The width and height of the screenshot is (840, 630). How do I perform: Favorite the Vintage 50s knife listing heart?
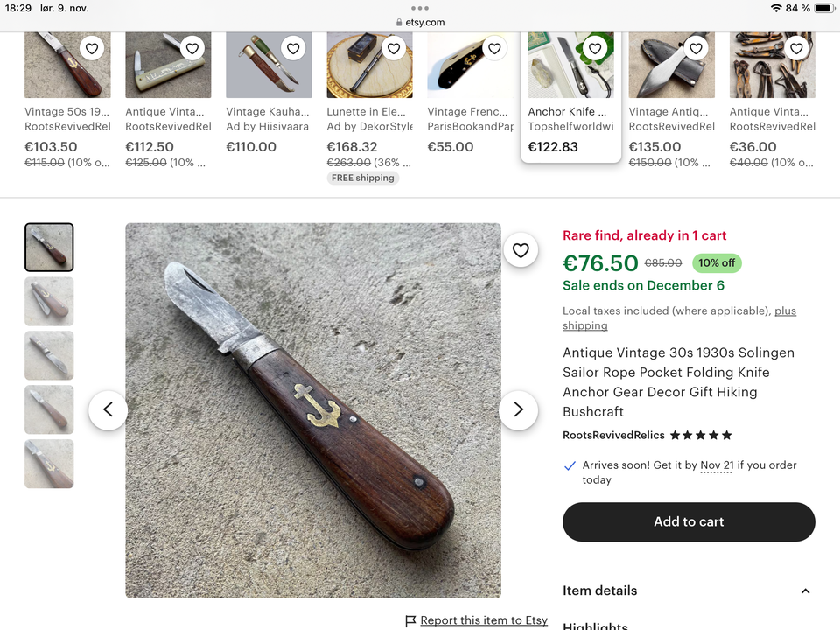(x=92, y=49)
